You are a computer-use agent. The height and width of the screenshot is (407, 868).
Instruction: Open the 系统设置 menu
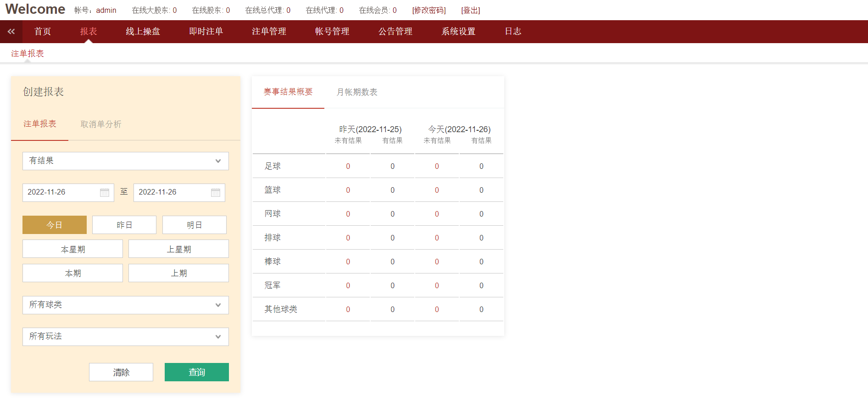coord(458,32)
